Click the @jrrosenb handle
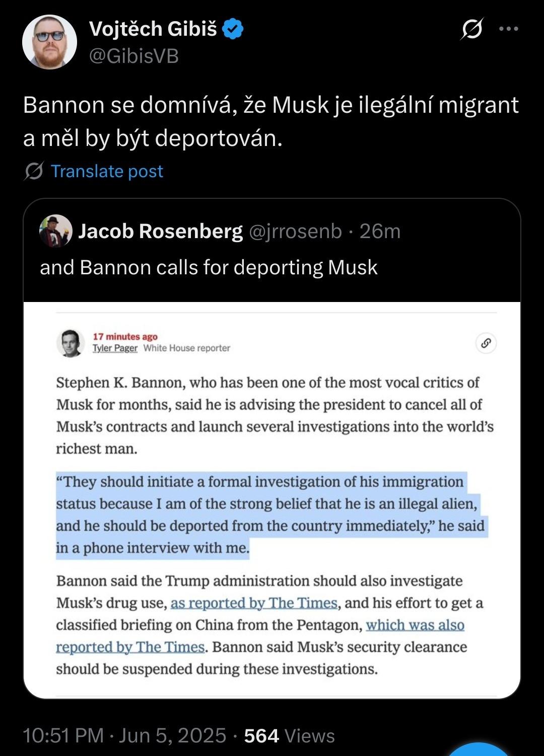This screenshot has height=756, width=544. pyautogui.click(x=296, y=231)
